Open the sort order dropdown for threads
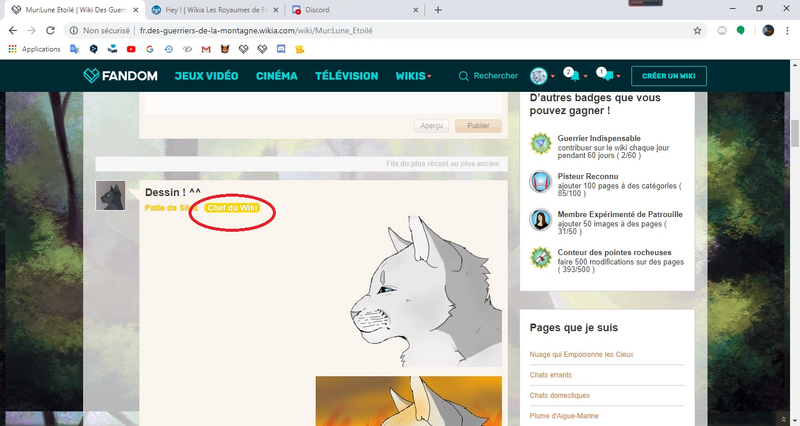800x426 pixels. [x=445, y=164]
